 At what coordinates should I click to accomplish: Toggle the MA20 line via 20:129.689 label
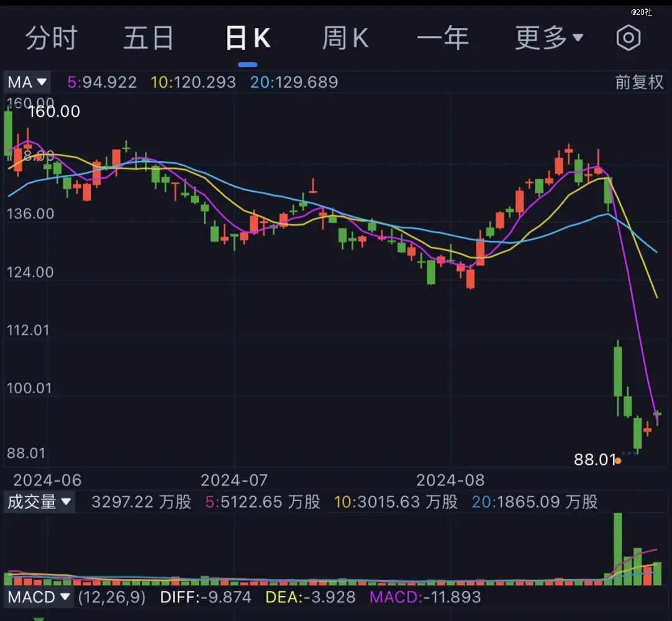294,82
